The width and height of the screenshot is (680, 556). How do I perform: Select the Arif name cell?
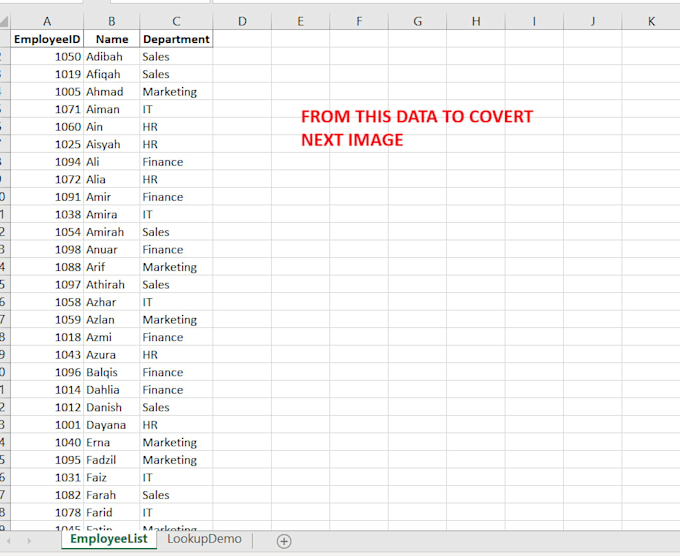click(x=111, y=267)
